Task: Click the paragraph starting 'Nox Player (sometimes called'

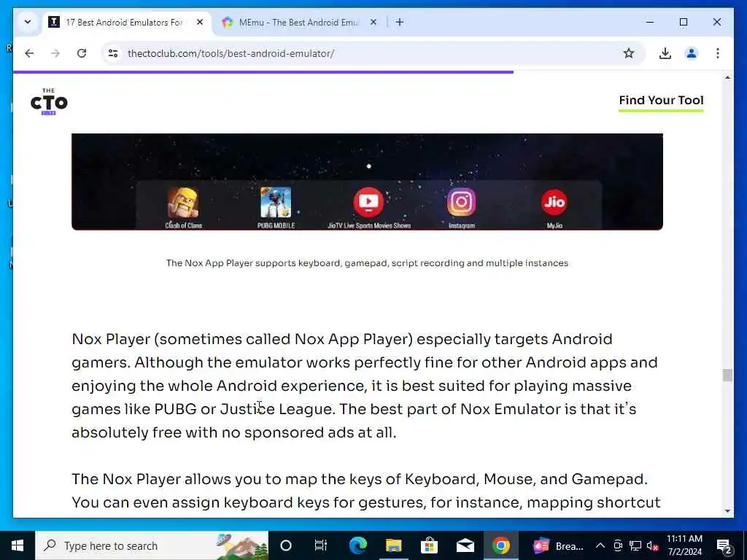Action: [365, 386]
